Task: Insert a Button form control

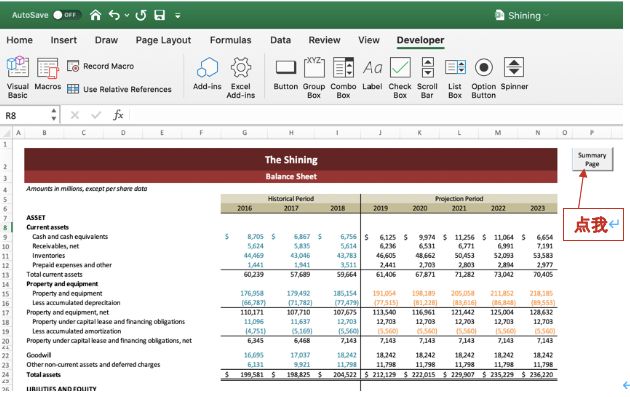Action: click(x=286, y=74)
